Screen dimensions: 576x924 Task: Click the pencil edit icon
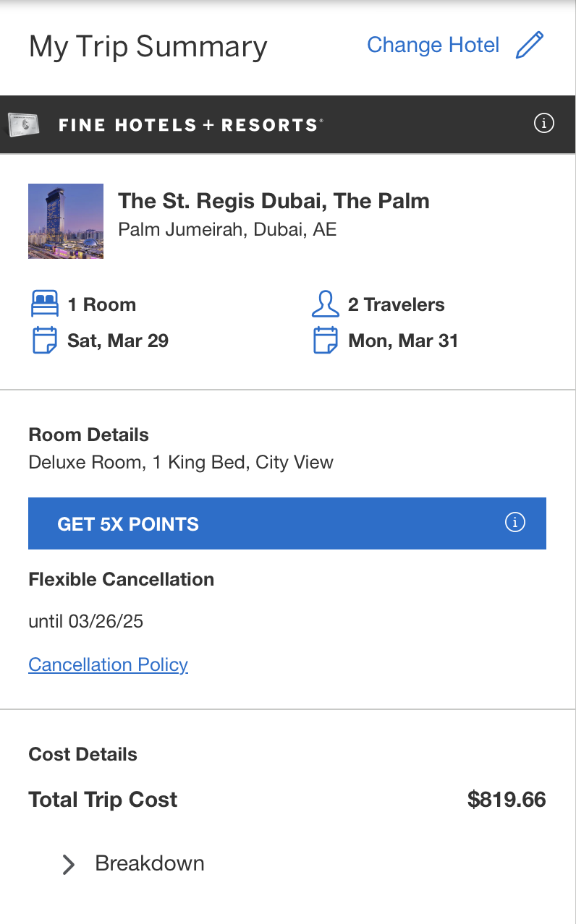530,45
